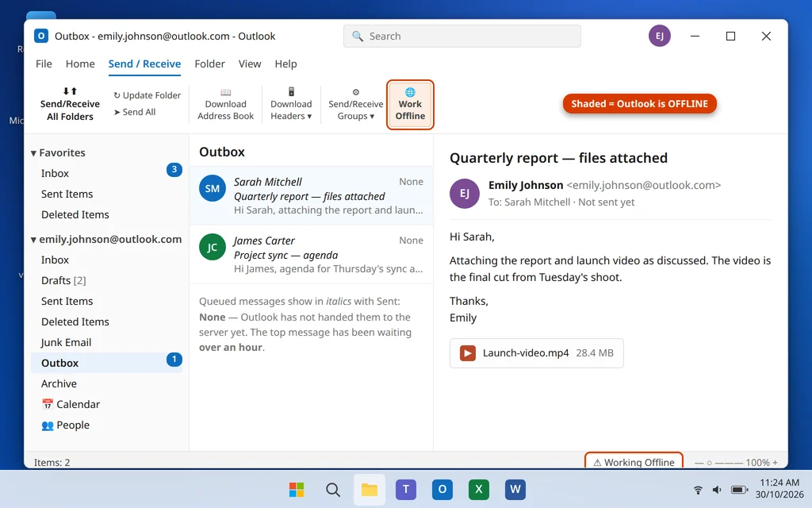Open File Explorer from the taskbar
Screen dimensions: 812x508
[x=370, y=489]
